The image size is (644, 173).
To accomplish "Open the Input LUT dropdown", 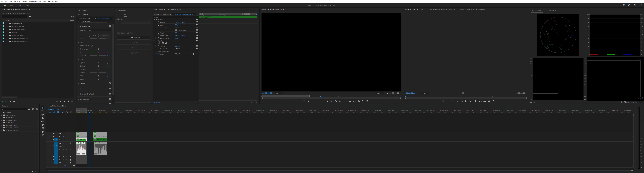I will (99, 30).
